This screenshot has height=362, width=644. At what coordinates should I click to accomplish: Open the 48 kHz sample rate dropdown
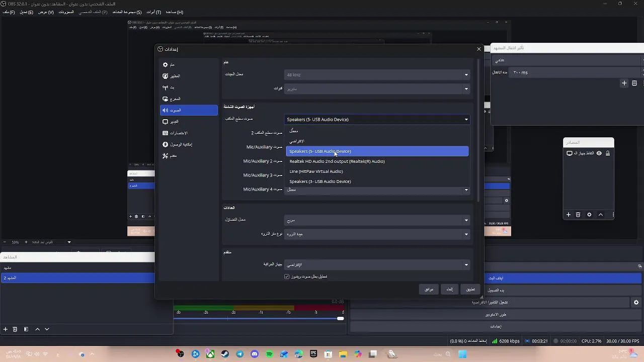377,75
